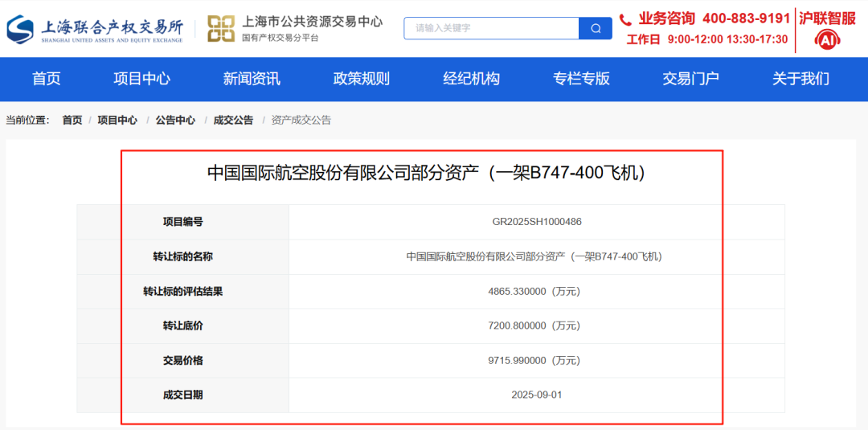The width and height of the screenshot is (868, 430).
Task: Open the 新闻资讯 navigation menu item
Action: [252, 79]
